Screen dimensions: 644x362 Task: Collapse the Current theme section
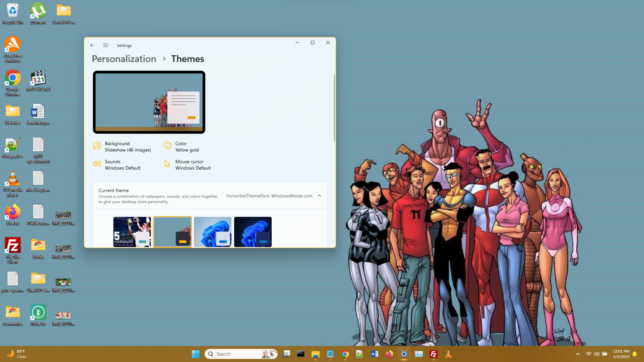(x=319, y=195)
